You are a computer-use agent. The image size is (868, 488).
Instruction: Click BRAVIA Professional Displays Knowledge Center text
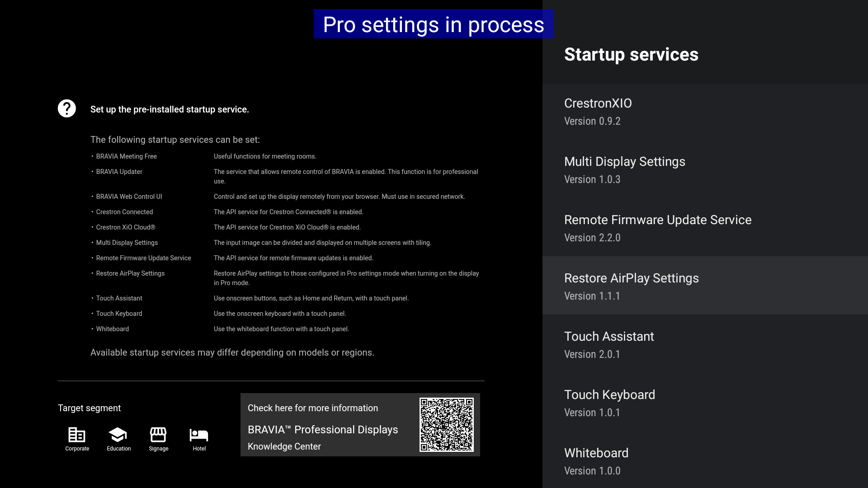pyautogui.click(x=323, y=437)
